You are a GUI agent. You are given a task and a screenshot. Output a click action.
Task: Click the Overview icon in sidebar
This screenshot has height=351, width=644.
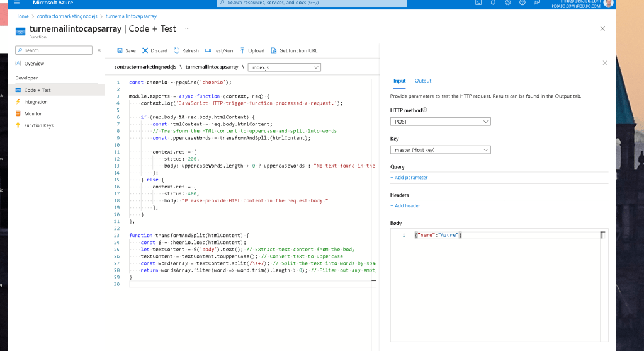[18, 63]
